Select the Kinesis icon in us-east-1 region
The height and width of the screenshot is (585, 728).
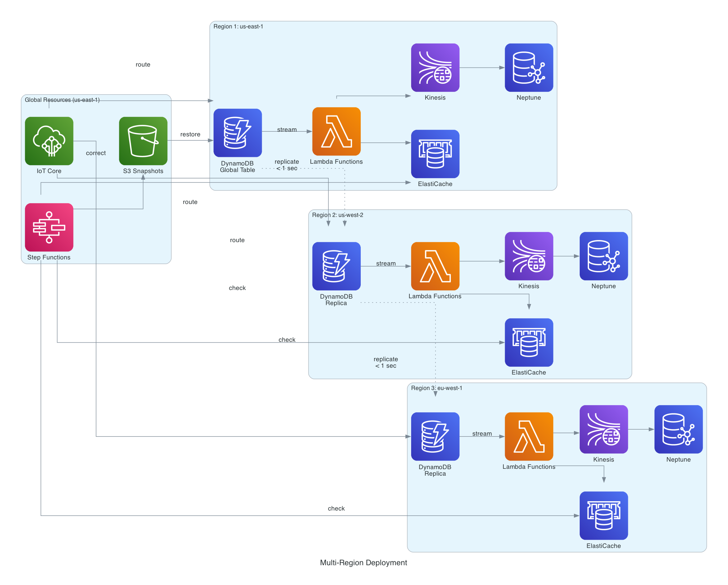tap(435, 68)
